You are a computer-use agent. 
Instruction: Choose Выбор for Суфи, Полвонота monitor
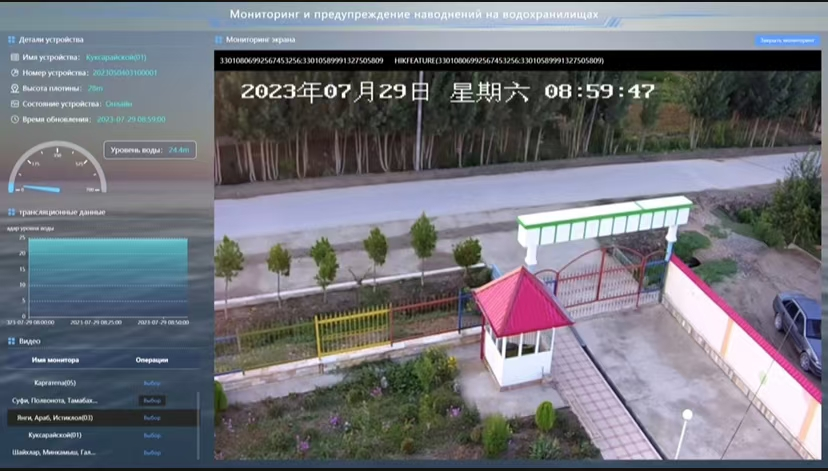coord(152,400)
